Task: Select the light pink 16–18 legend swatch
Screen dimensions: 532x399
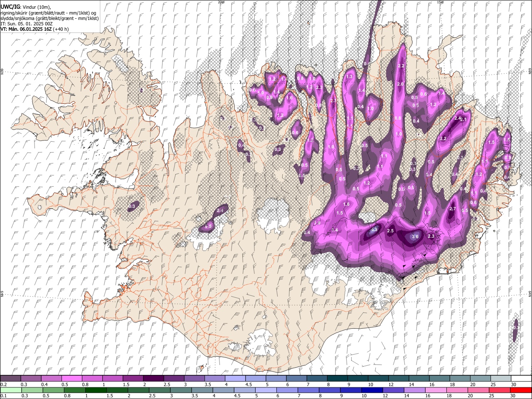Action: point(435,390)
